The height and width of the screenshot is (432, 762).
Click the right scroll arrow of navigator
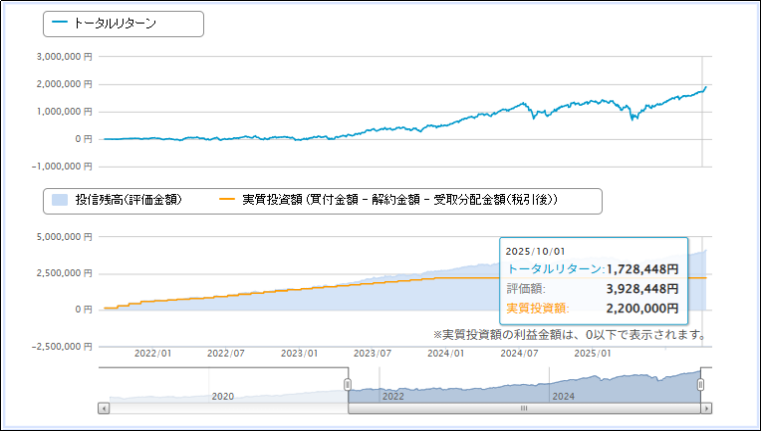pyautogui.click(x=706, y=408)
